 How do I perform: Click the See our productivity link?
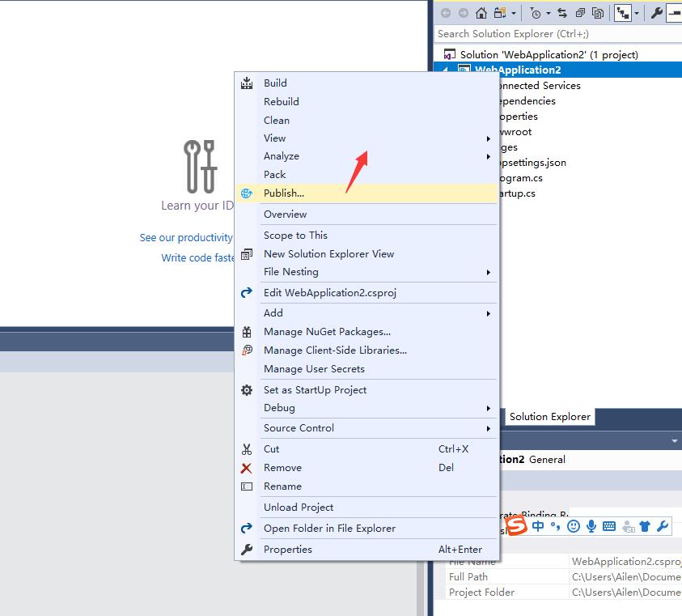[x=186, y=238]
